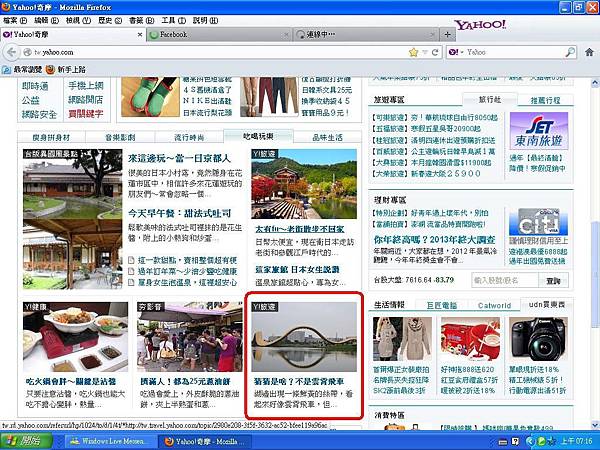
Task: Open 來這邊玩～當一日京都人 article
Action: tap(179, 158)
